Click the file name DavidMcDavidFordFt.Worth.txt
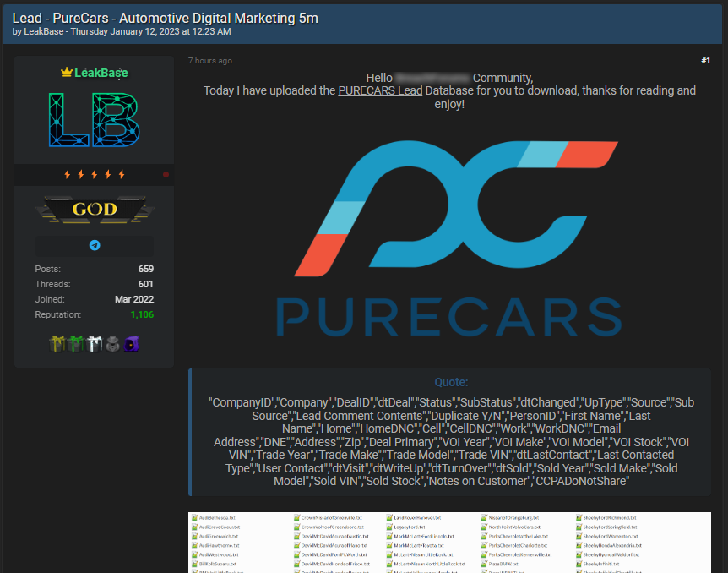Viewport: 728px width, 573px height. [334, 554]
